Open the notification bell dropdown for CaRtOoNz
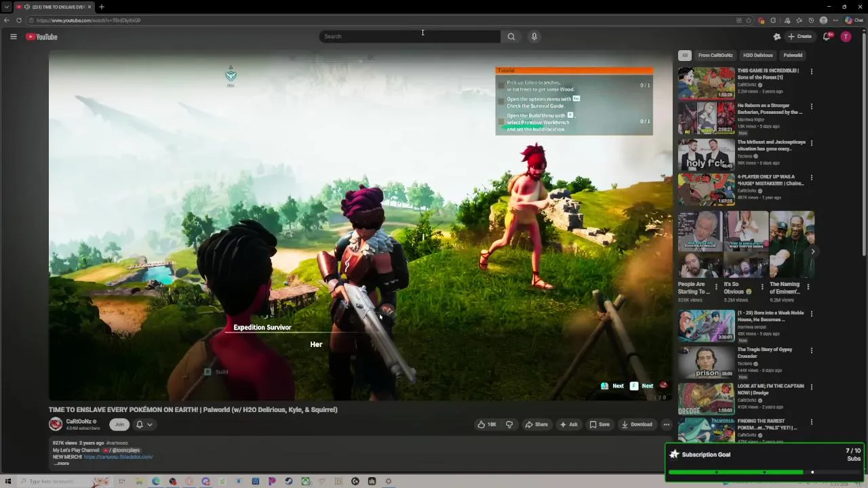Image resolution: width=868 pixels, height=488 pixels. [x=144, y=424]
